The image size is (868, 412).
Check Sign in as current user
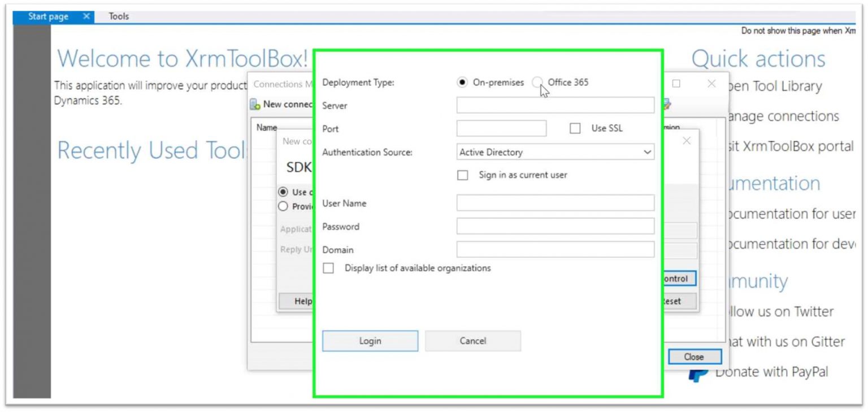pos(462,175)
